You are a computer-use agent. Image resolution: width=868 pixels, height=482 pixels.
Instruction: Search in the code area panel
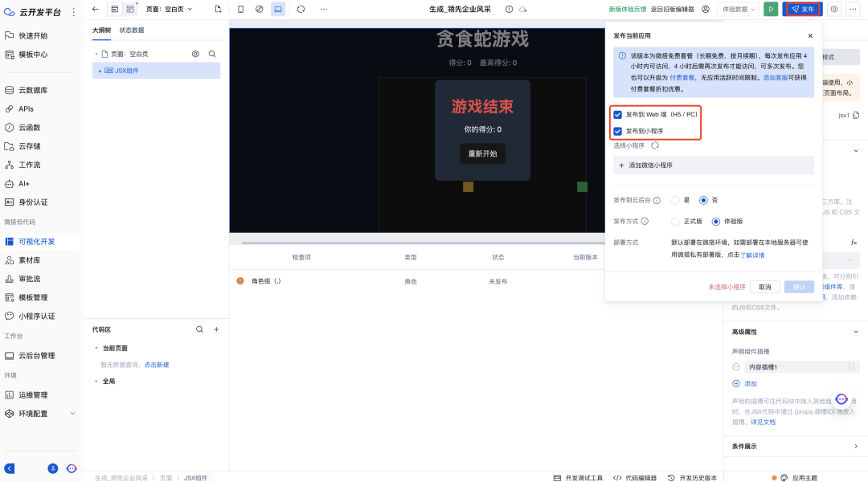coord(199,329)
